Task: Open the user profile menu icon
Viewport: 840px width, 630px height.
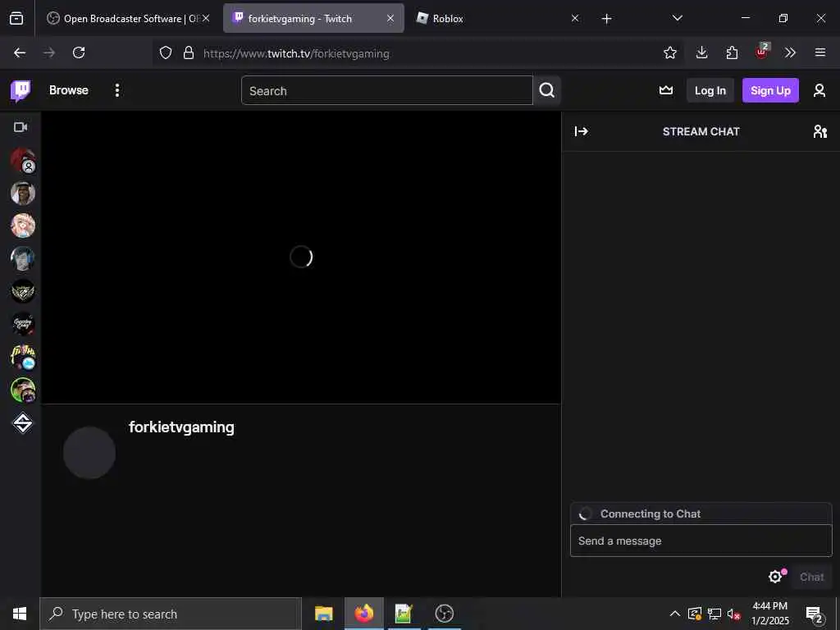Action: 819,90
